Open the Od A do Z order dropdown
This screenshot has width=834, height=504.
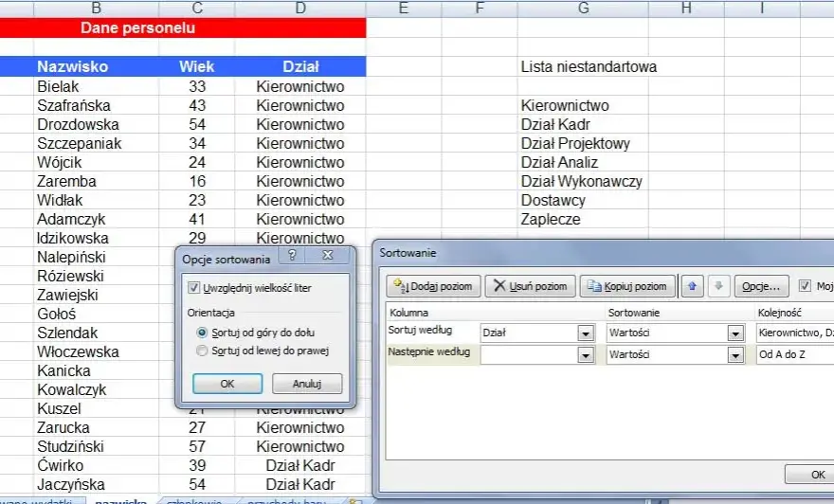[794, 354]
